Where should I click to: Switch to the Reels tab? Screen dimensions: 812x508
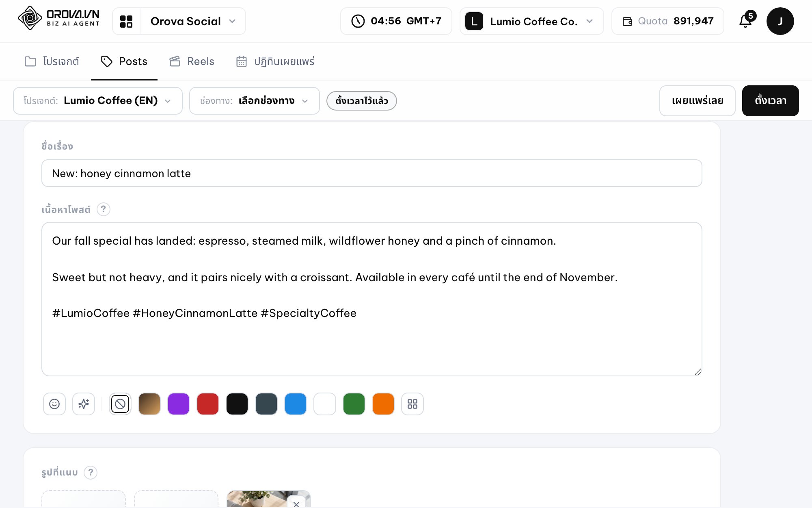click(192, 61)
